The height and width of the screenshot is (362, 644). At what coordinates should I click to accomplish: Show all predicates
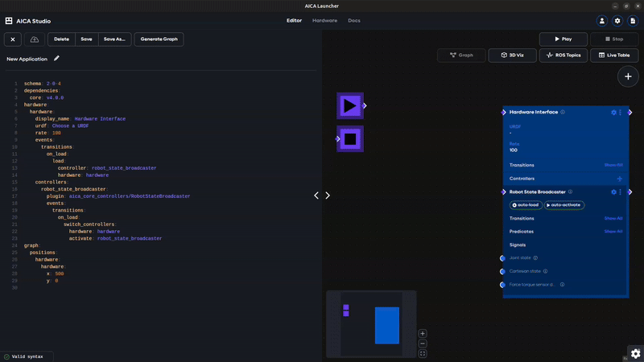pos(613,232)
